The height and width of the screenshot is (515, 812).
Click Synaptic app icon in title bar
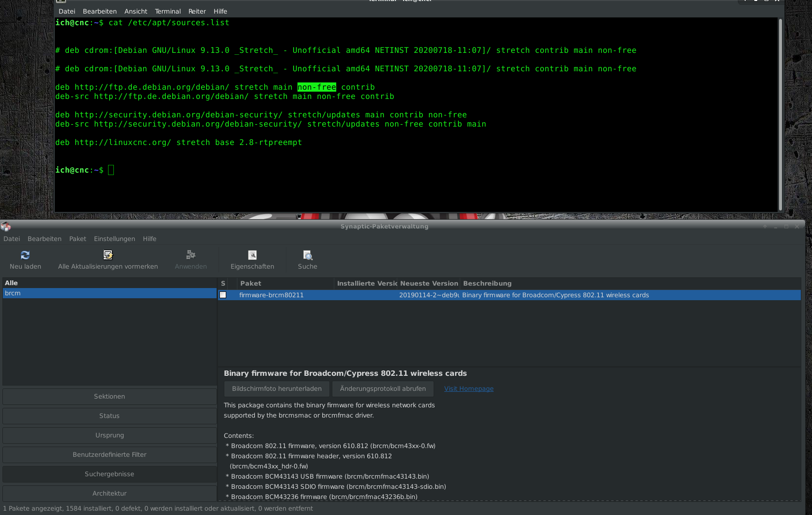[6, 226]
